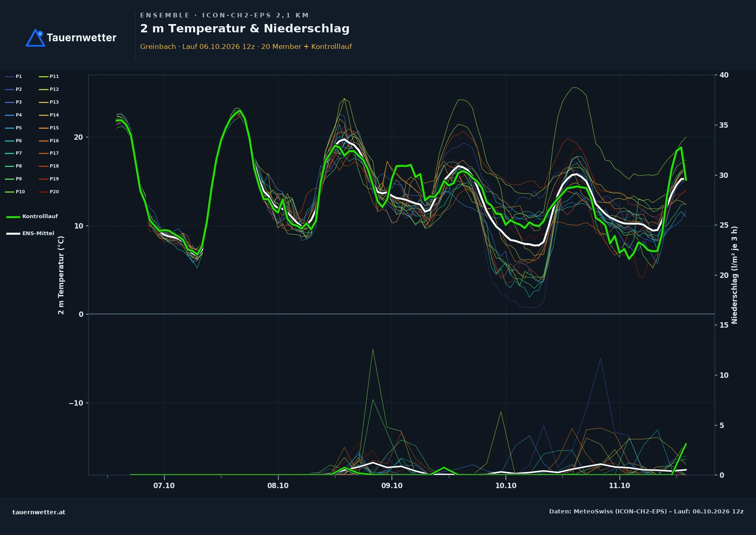The height and width of the screenshot is (535, 756).
Task: Click legend entry P11
Action: [49, 76]
